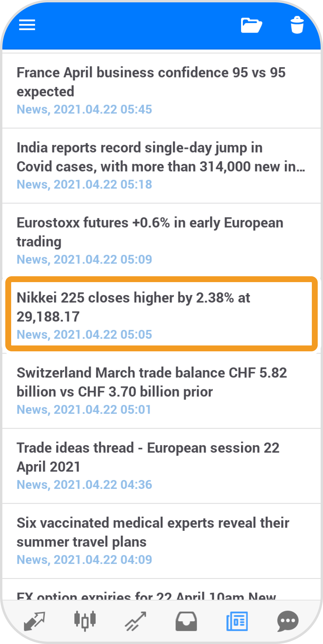Tap the 05:45 France news timestamp
The height and width of the screenshot is (644, 323).
point(84,109)
